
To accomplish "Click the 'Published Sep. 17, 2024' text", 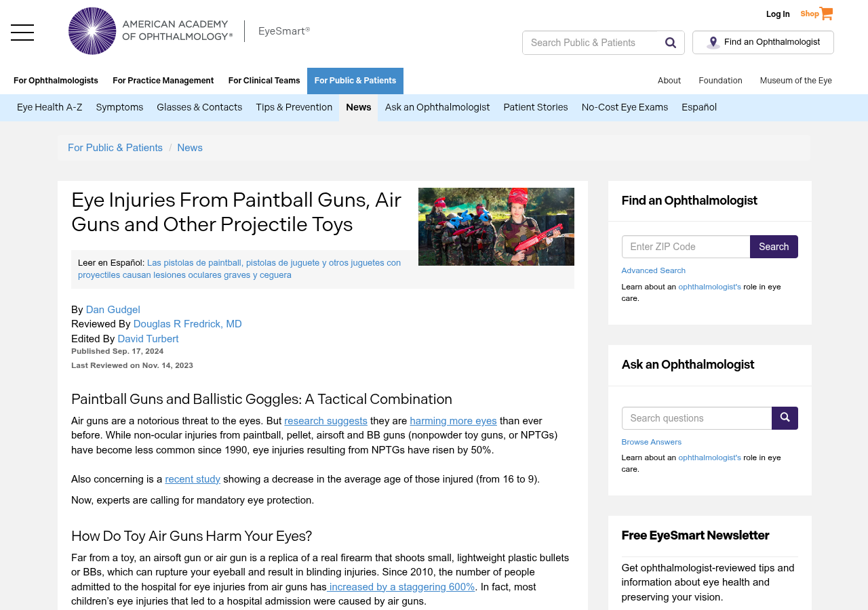I will (x=117, y=351).
